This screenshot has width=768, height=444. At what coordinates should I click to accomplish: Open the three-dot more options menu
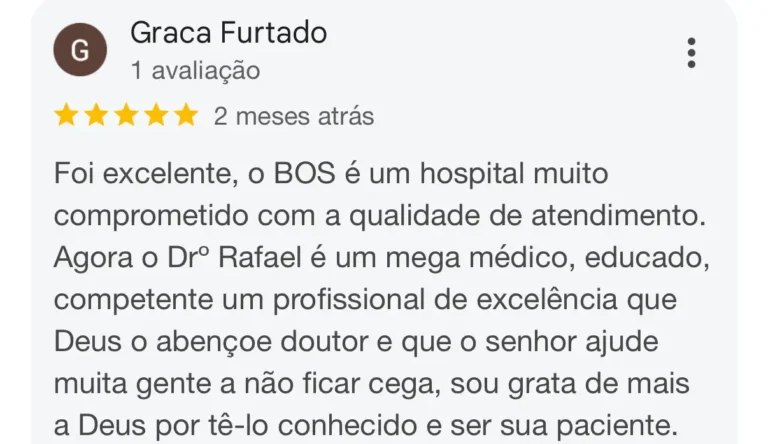click(691, 52)
